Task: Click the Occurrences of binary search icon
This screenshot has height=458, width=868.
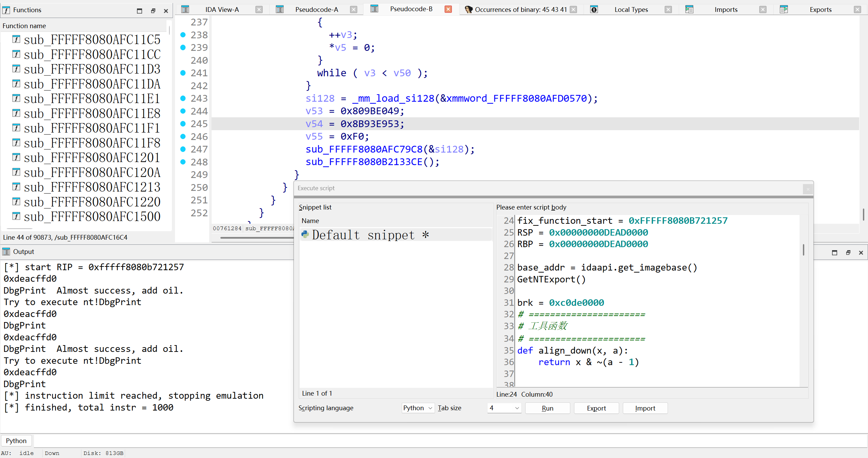Action: (469, 9)
